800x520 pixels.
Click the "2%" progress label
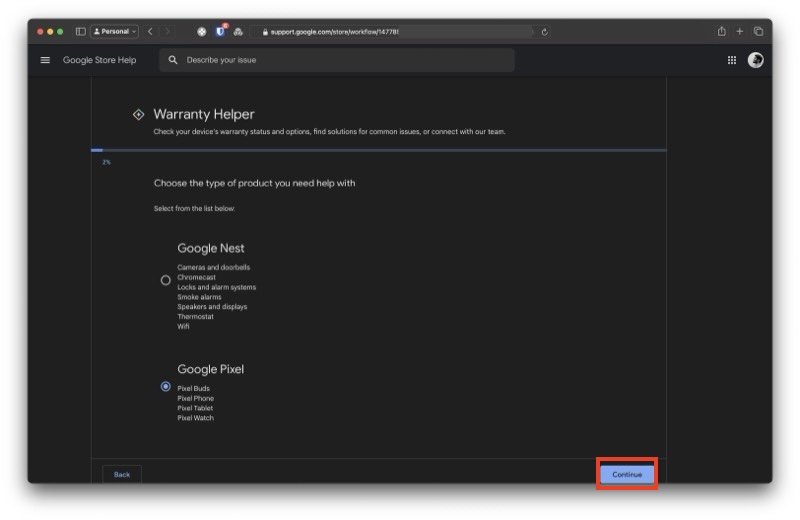[x=106, y=162]
